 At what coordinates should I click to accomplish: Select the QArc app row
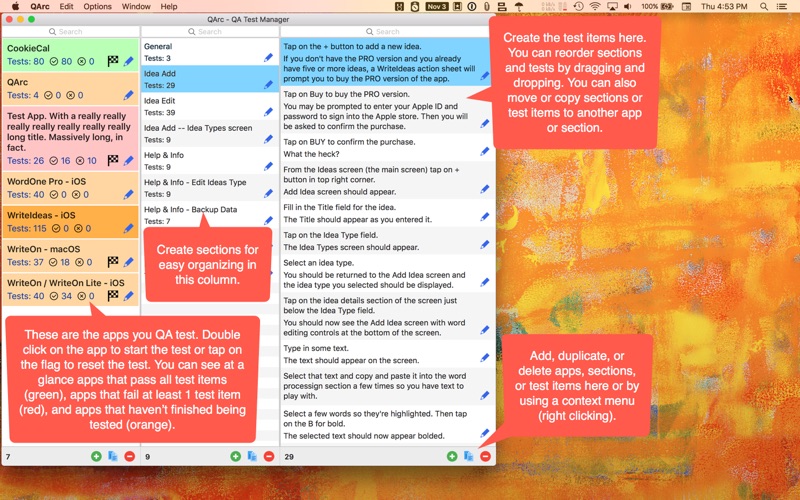pyautogui.click(x=70, y=88)
